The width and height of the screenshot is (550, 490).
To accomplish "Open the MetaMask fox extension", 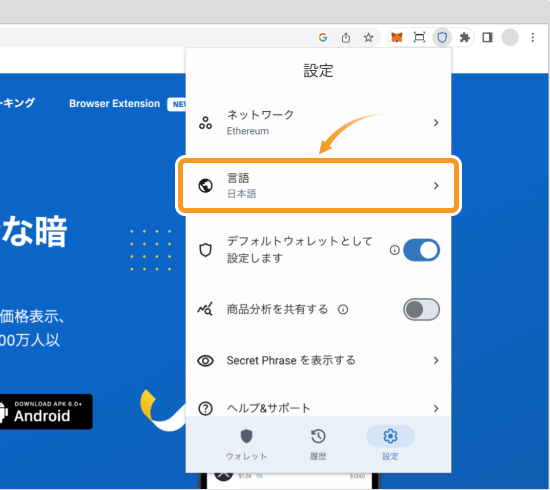I will [x=397, y=37].
